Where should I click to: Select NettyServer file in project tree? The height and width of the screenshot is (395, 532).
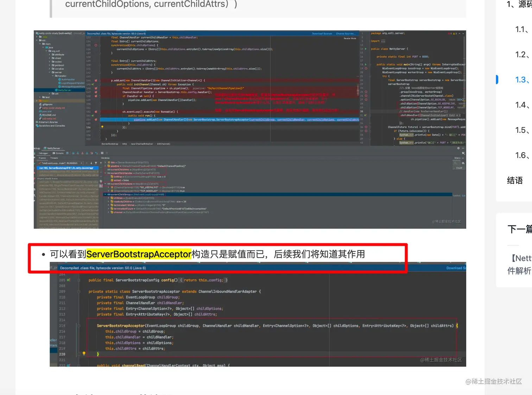coord(65,90)
